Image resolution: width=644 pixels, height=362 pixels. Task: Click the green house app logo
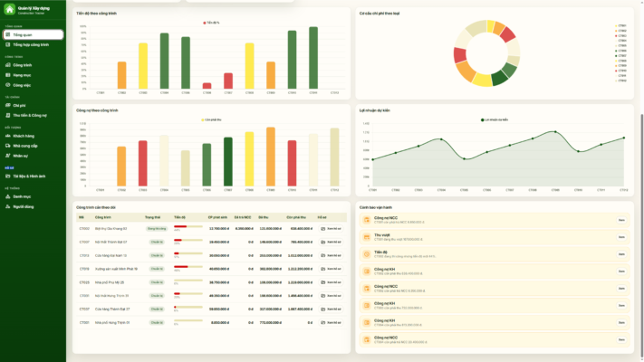tap(9, 9)
